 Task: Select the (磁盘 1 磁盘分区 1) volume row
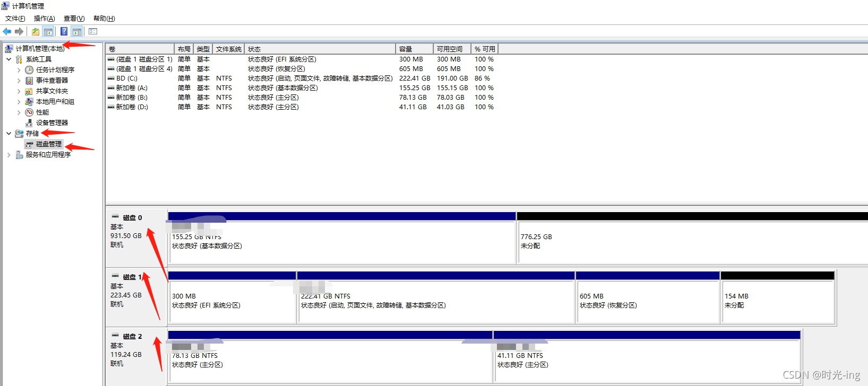[x=302, y=59]
